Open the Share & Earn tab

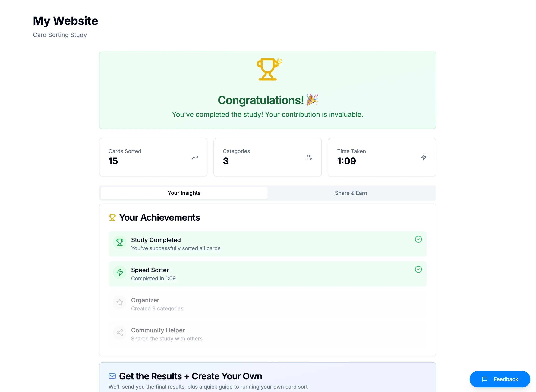pos(351,193)
